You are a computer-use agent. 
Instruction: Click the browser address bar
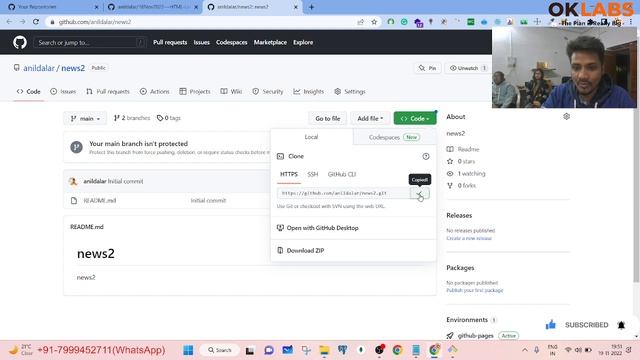point(204,22)
